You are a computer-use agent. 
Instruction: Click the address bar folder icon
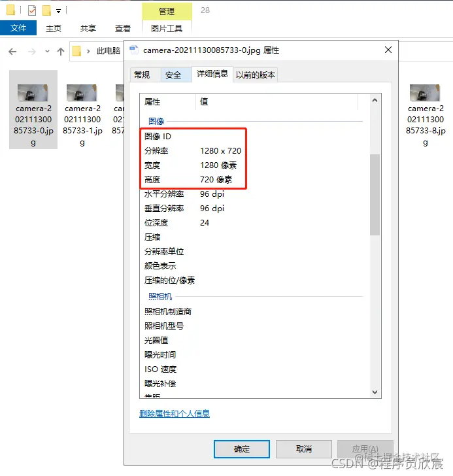(x=76, y=51)
